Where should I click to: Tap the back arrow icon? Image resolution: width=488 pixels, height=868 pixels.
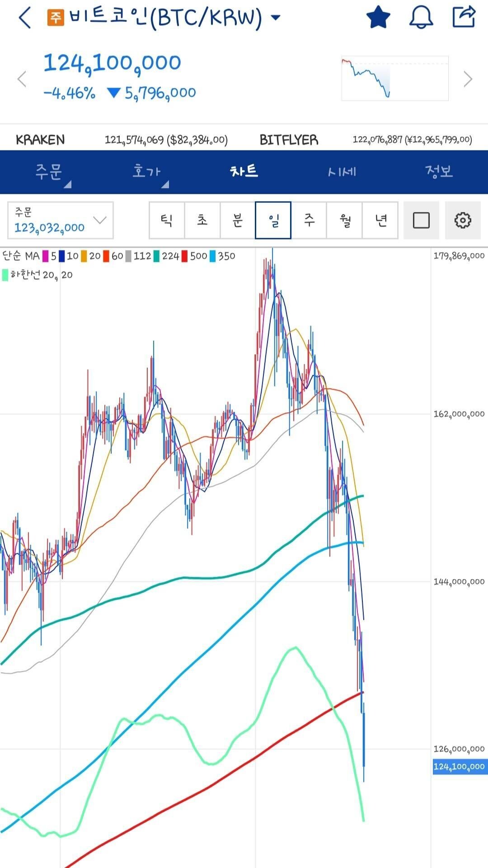25,18
